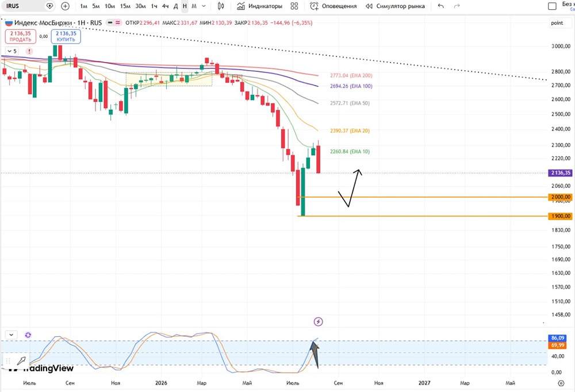Collapse the indicator legend showing 5
This screenshot has width=575, height=392.
click(x=12, y=51)
